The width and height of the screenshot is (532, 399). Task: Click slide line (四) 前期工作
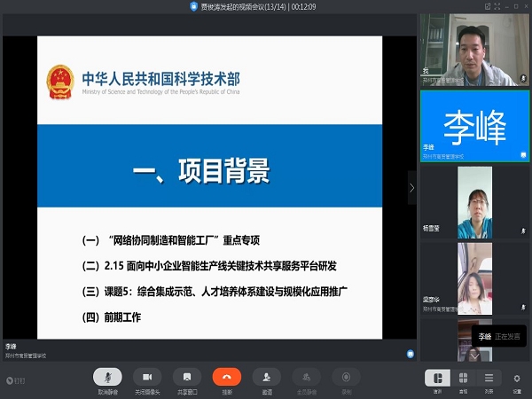(x=112, y=317)
